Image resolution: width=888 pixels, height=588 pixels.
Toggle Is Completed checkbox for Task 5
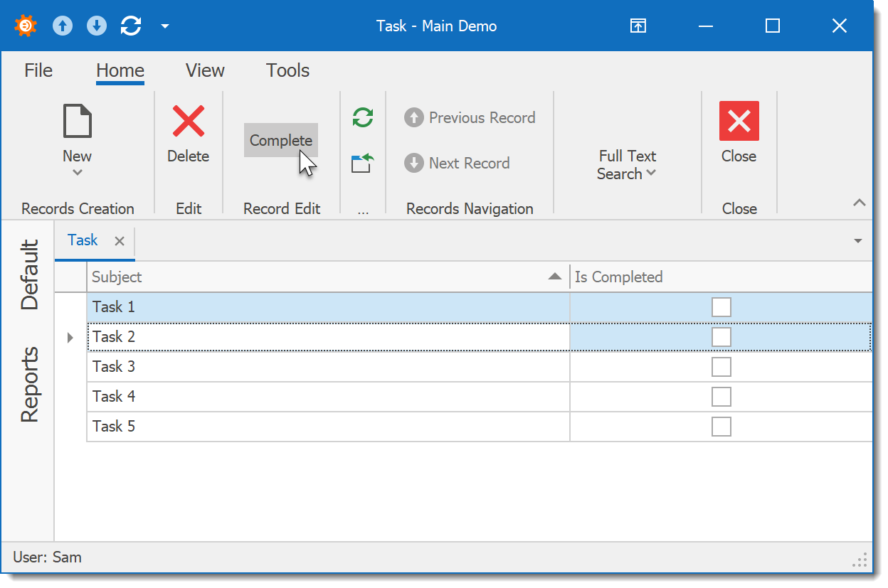coord(721,427)
